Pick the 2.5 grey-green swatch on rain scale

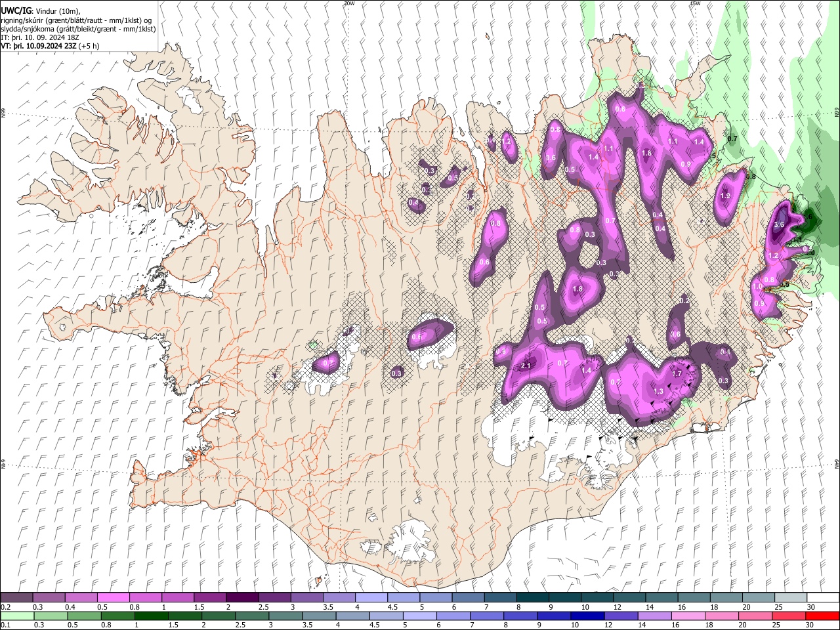pyautogui.click(x=252, y=616)
